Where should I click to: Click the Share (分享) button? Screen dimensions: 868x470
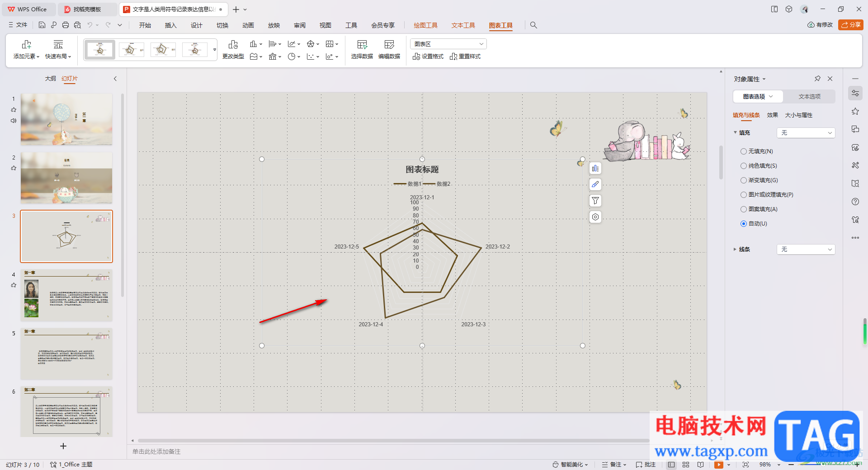click(x=850, y=25)
